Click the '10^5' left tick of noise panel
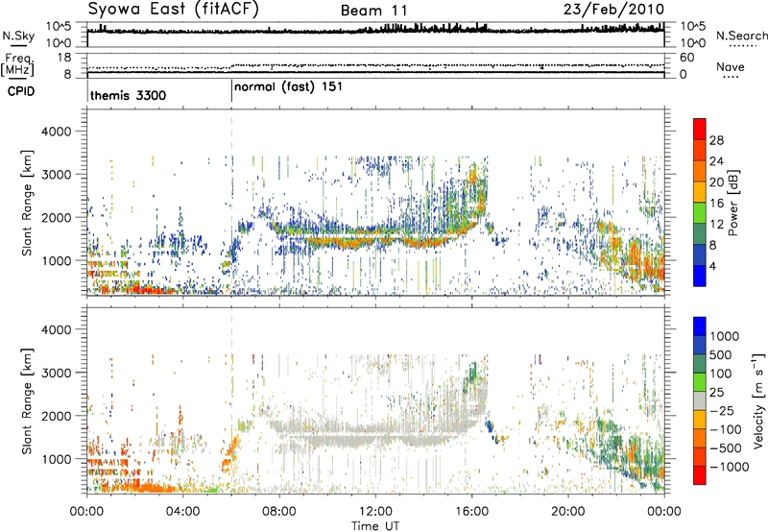 tap(59, 26)
